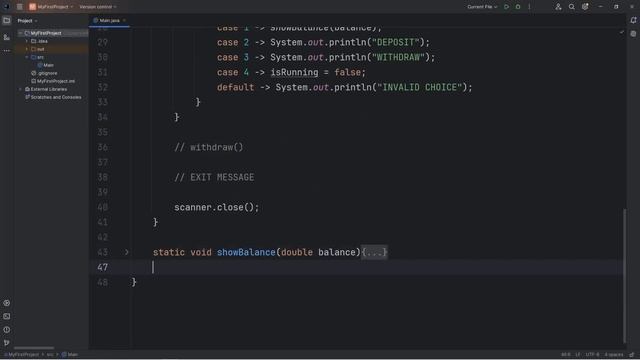Screen dimensions: 640x360
Task: Open the Services tool window icon
Action: point(7,303)
